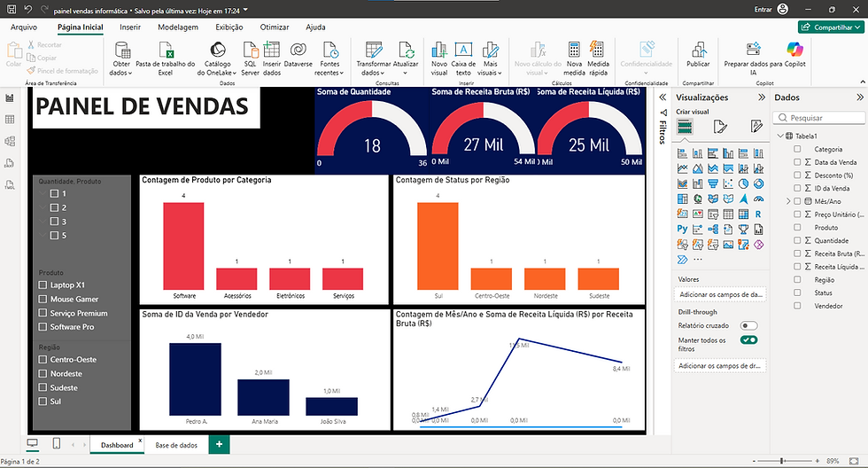The image size is (868, 468).
Task: Choose the scatter chart visualization
Action: tap(728, 183)
